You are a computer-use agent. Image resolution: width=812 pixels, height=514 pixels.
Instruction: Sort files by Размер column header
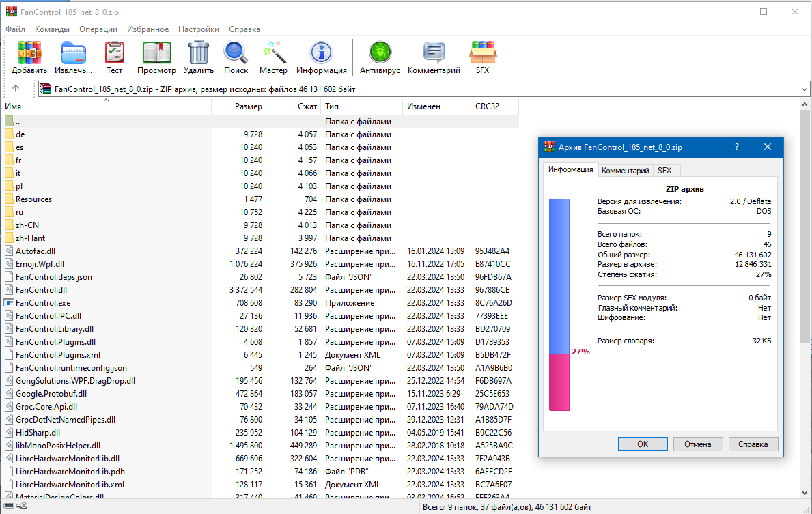(x=239, y=106)
